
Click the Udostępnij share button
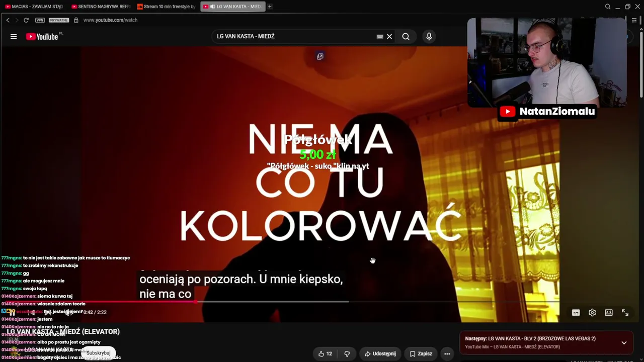(380, 354)
